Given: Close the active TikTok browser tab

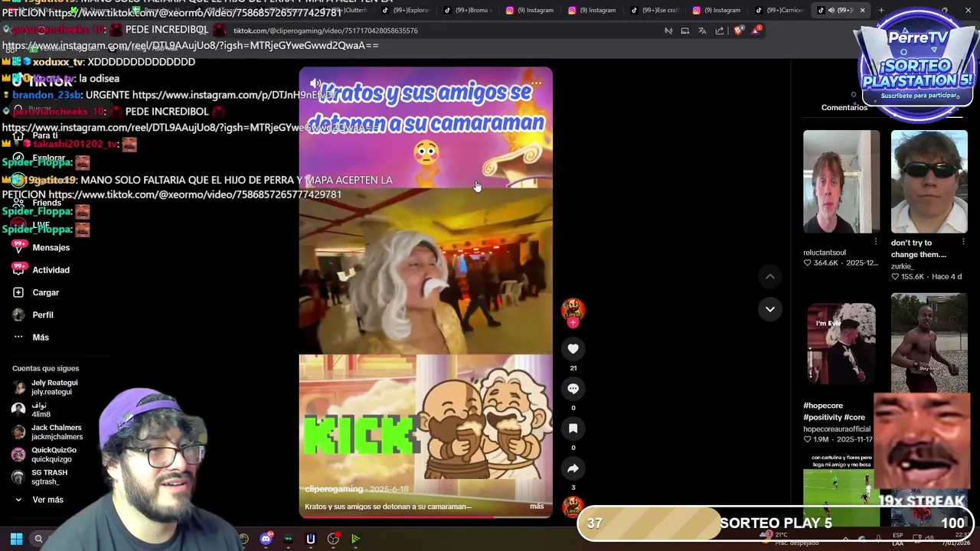Looking at the screenshot, I should click(x=862, y=10).
